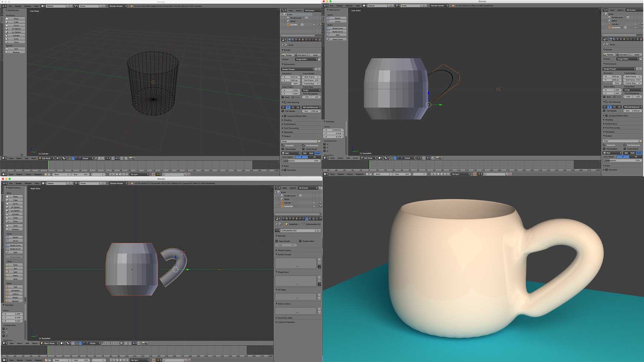Open output folder browser in top-left window
Image resolution: width=644 pixels, height=362 pixels.
(x=319, y=141)
